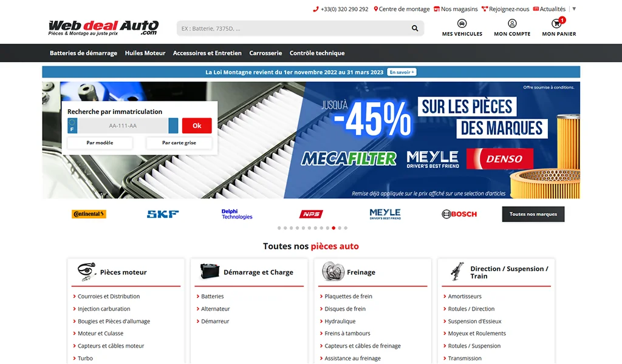622x364 pixels.
Task: Select the first brand carousel dot
Action: click(x=279, y=228)
